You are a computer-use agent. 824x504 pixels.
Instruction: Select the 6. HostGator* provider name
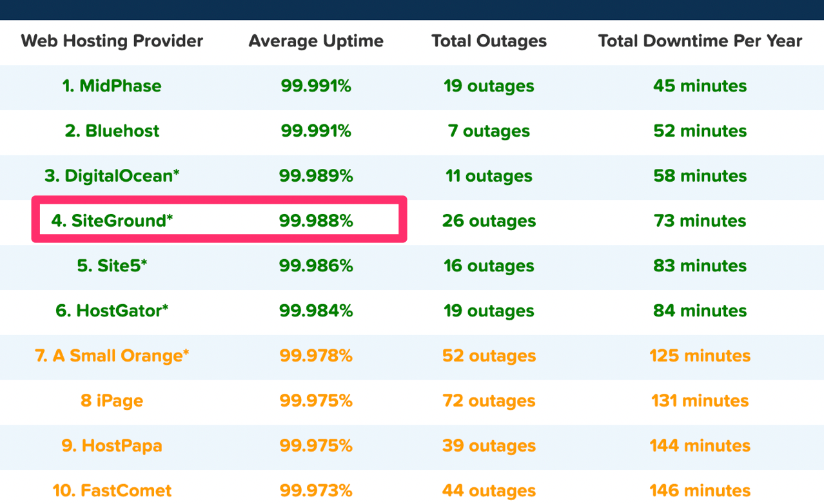coord(112,311)
